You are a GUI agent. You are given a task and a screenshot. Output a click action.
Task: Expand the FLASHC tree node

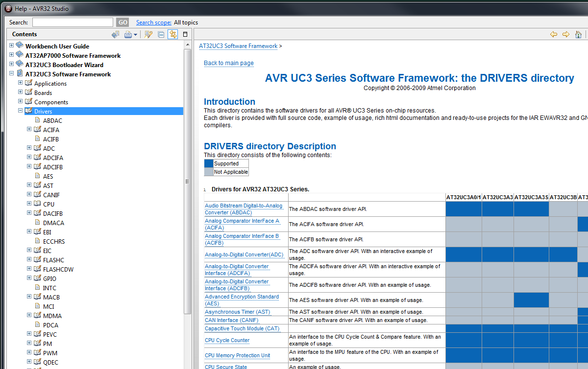click(29, 259)
